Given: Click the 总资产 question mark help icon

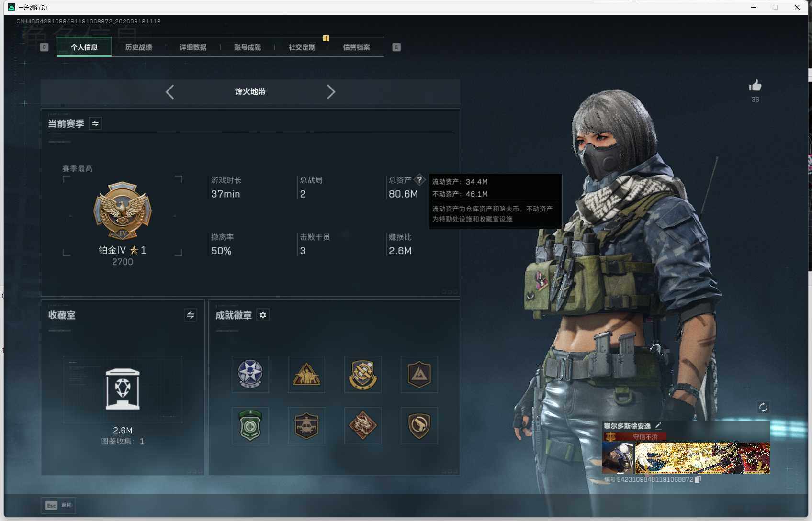Looking at the screenshot, I should click(x=419, y=180).
